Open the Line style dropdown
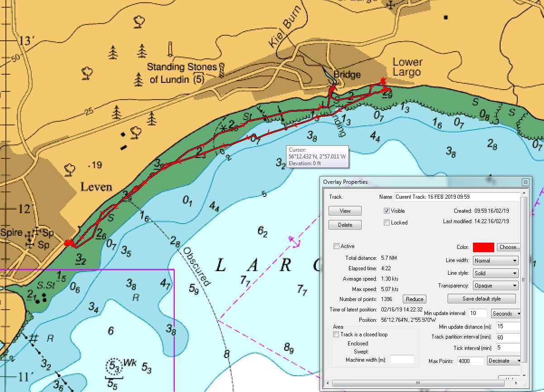 point(495,272)
